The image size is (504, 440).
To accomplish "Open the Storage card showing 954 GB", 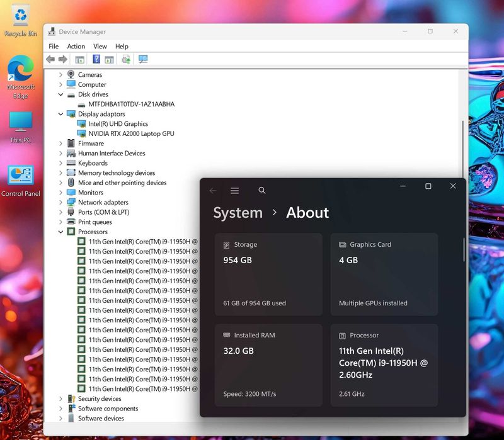I will click(x=269, y=274).
